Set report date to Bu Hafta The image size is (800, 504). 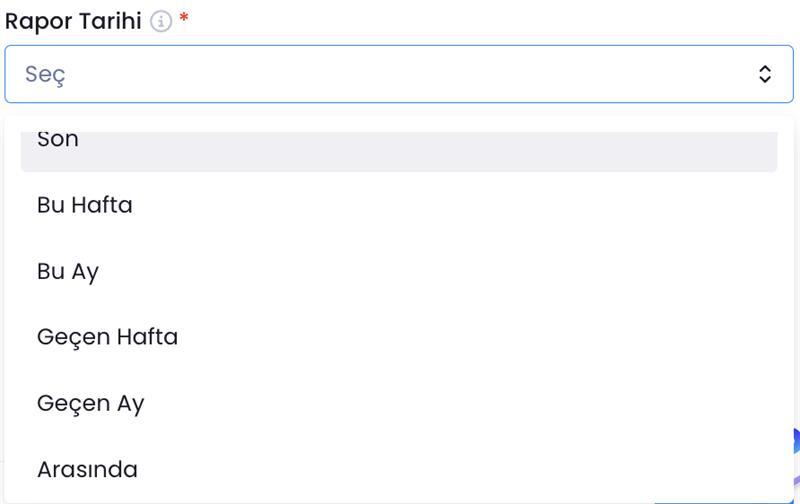85,205
